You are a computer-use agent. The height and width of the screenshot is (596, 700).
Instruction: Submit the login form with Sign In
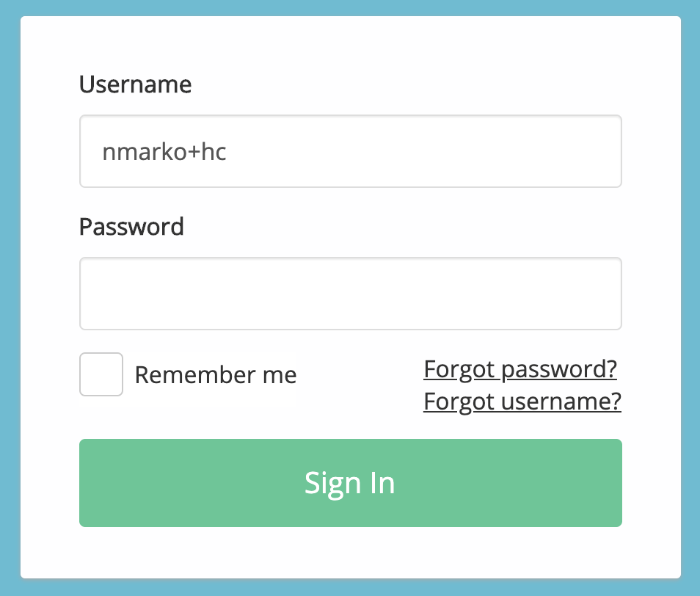[350, 483]
